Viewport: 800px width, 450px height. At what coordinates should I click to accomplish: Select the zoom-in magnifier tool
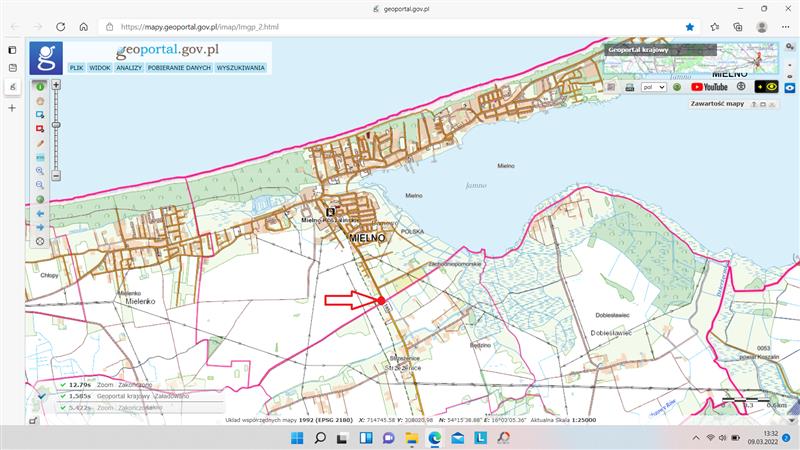[40, 171]
